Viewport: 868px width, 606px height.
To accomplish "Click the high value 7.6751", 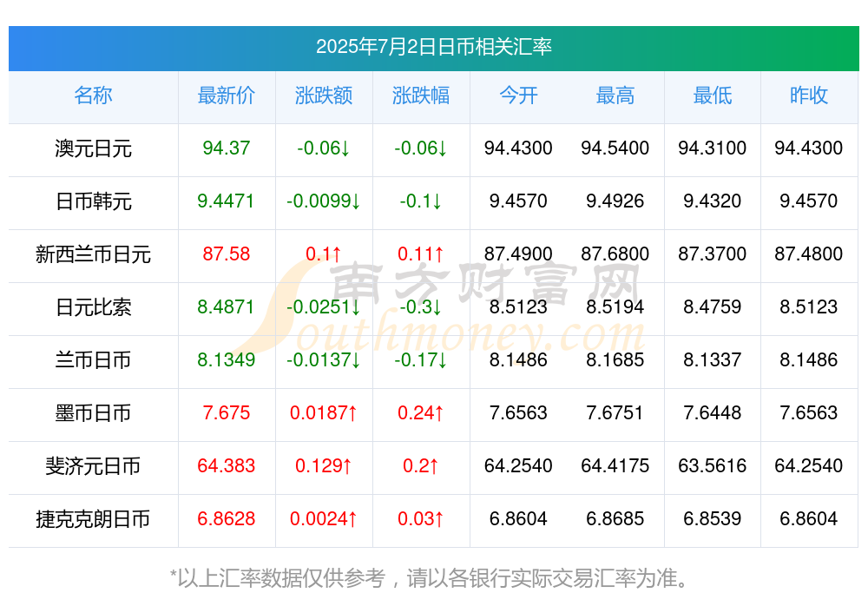I will click(x=615, y=412).
